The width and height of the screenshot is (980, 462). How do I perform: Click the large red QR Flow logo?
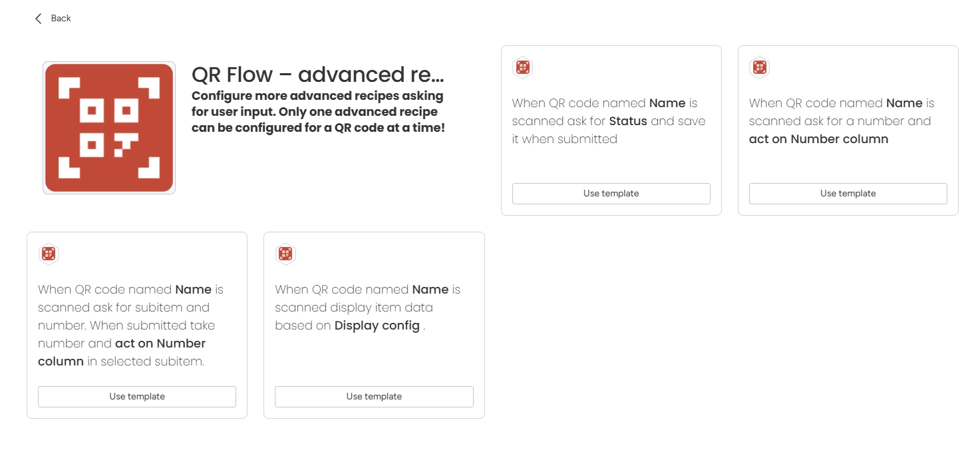[x=109, y=128]
